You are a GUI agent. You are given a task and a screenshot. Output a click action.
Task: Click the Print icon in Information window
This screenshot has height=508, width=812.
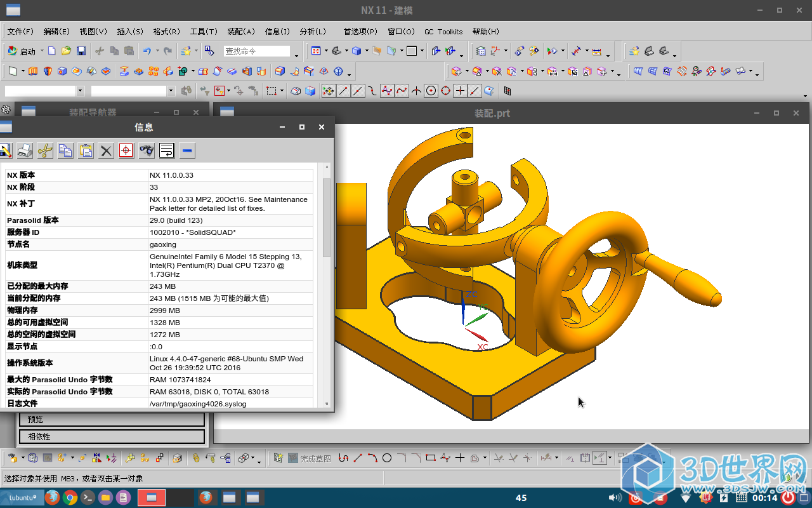click(x=25, y=150)
